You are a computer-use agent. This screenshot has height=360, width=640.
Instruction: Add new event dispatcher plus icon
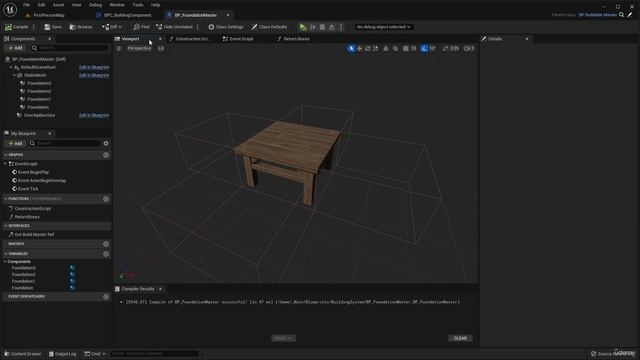coord(106,297)
